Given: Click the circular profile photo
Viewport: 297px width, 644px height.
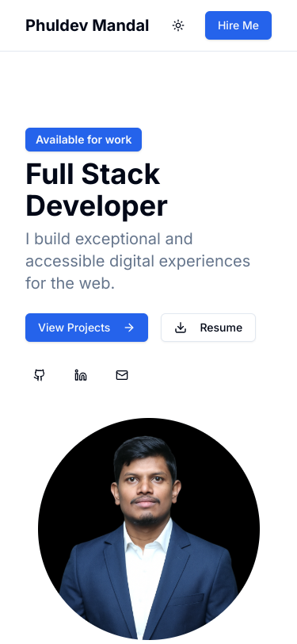Looking at the screenshot, I should click(149, 529).
